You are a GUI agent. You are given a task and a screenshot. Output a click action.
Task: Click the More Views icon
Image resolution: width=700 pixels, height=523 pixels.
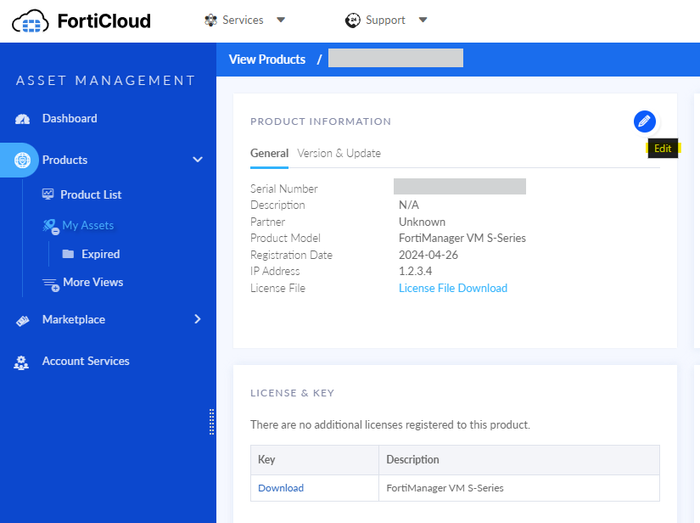tap(50, 283)
